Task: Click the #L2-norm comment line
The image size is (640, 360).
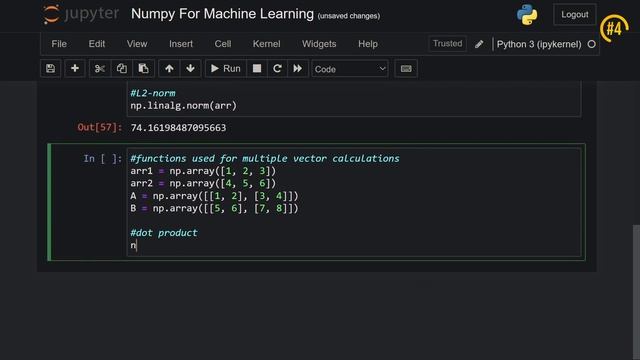Action: click(153, 93)
